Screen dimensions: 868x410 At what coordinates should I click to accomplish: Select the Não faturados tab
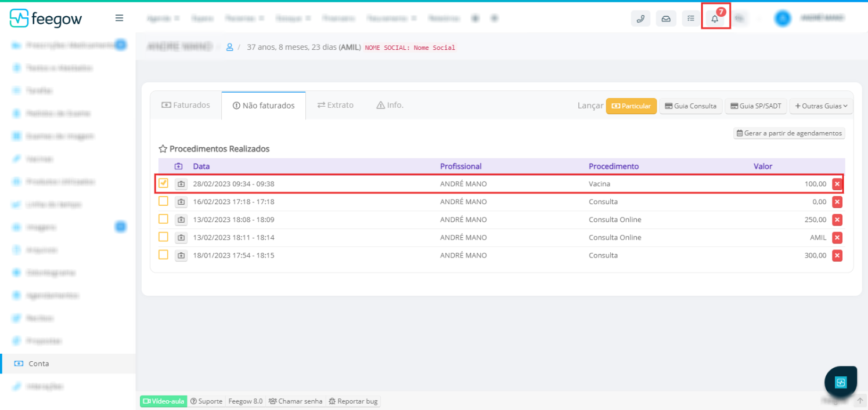click(264, 106)
